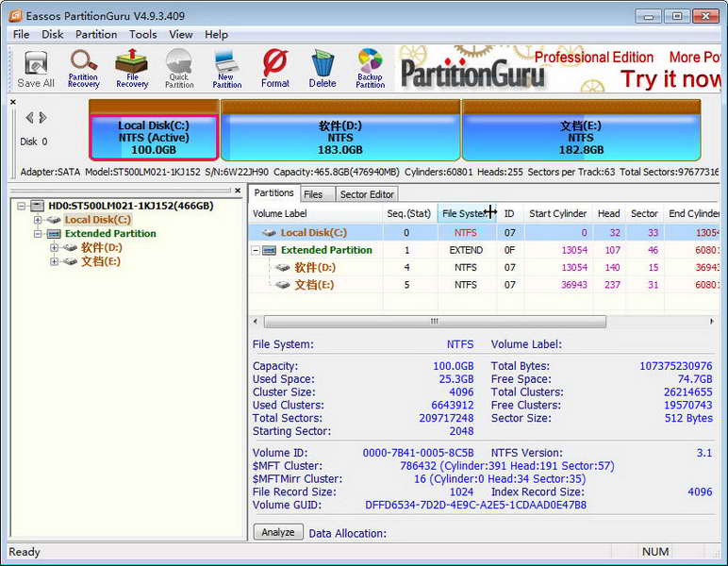Click the Quick Partition icon

[x=179, y=69]
